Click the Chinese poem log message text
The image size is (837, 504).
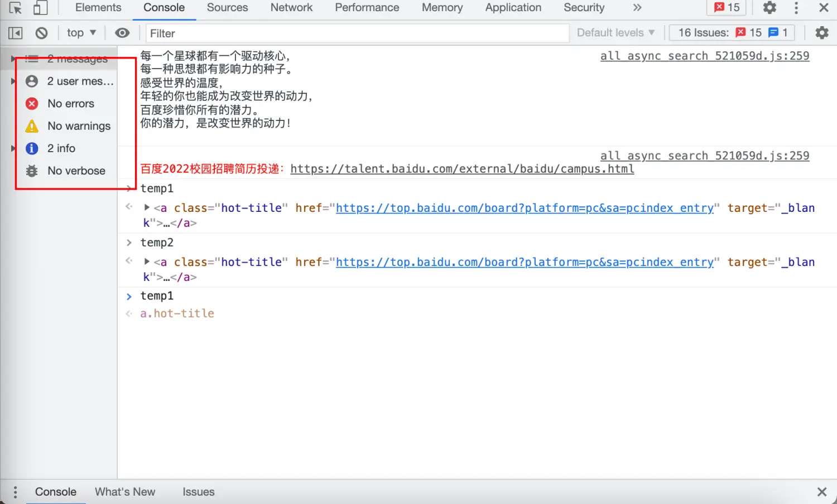click(227, 89)
